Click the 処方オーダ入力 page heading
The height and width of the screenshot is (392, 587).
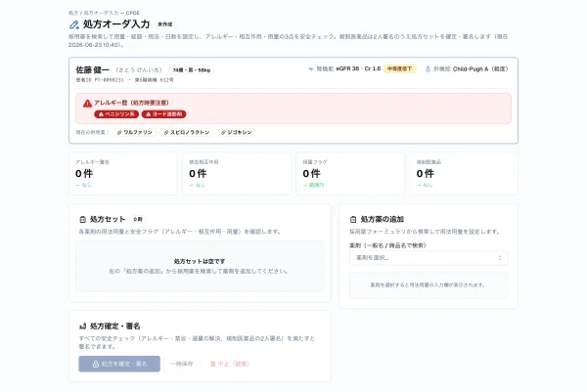(x=116, y=24)
